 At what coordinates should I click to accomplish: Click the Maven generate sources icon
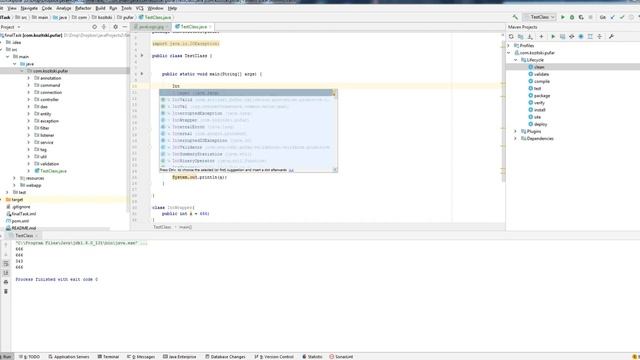[520, 37]
